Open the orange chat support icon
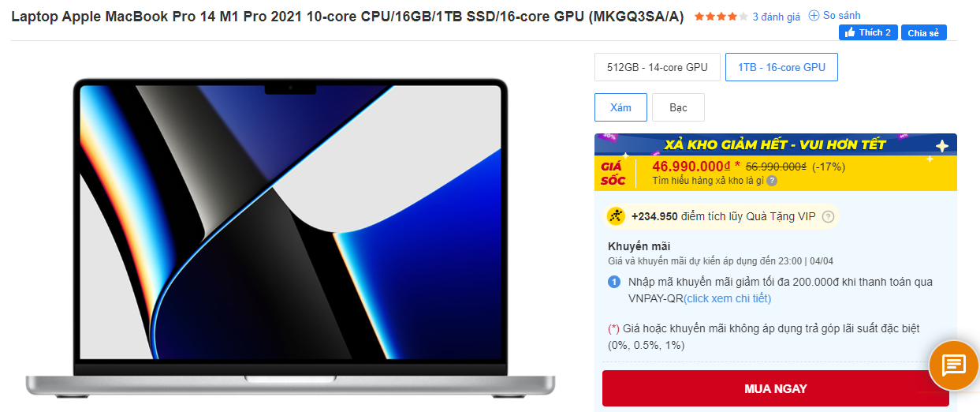980x412 pixels. [x=953, y=365]
